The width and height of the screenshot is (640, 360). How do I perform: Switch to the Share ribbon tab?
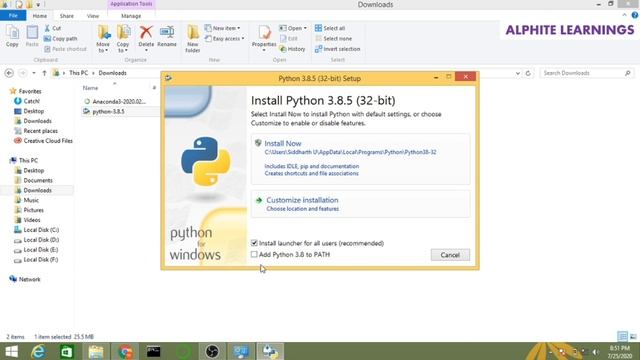(x=67, y=16)
